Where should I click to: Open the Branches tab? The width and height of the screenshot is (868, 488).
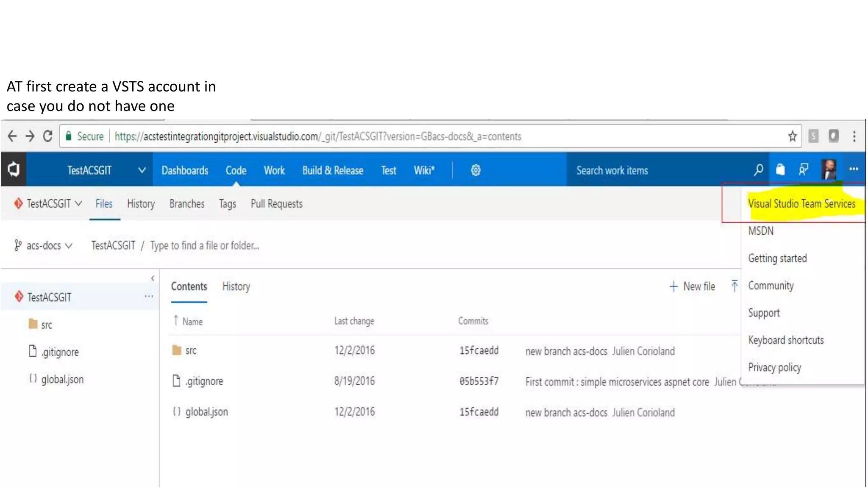tap(187, 204)
